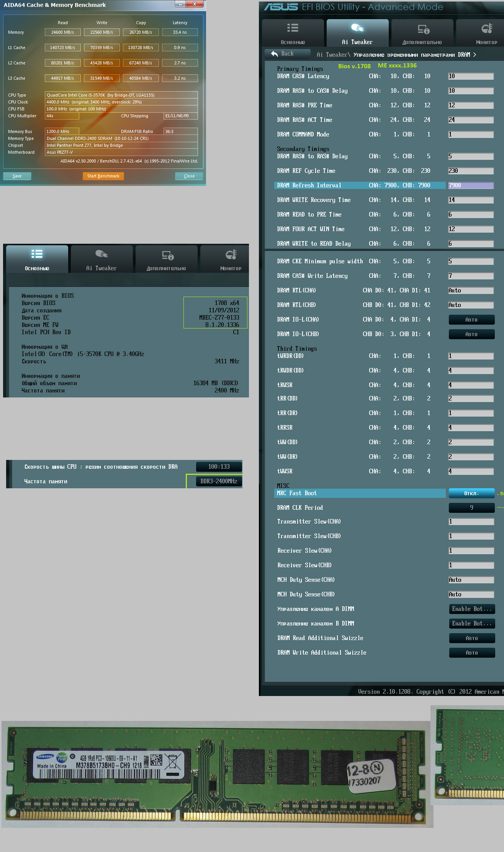
Task: Click DRAM RTL(CHA) Auto input field
Action: pyautogui.click(x=471, y=291)
